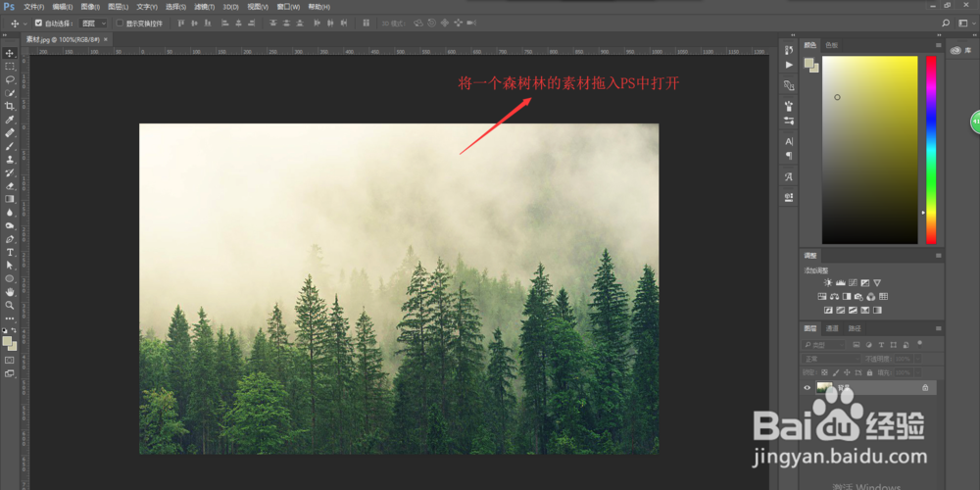The width and height of the screenshot is (980, 490).
Task: Select the Quick Selection tool
Action: 10,93
